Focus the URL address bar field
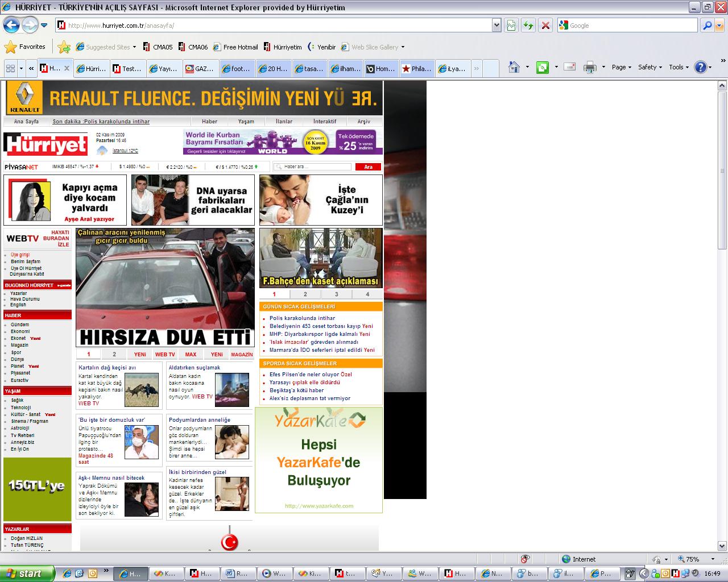This screenshot has height=582, width=728. pyautogui.click(x=274, y=25)
